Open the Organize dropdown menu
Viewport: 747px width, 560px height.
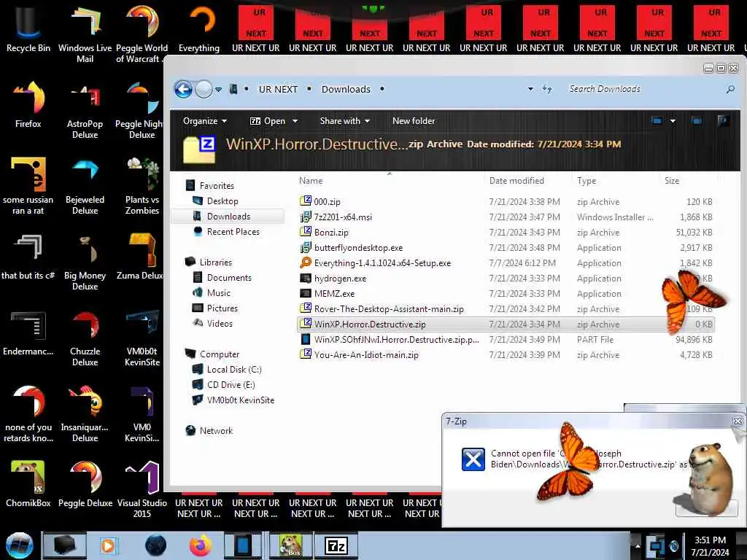tap(205, 121)
